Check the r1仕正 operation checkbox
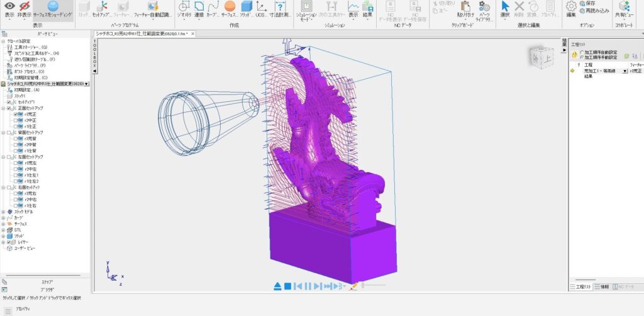The image size is (644, 316). point(16,126)
